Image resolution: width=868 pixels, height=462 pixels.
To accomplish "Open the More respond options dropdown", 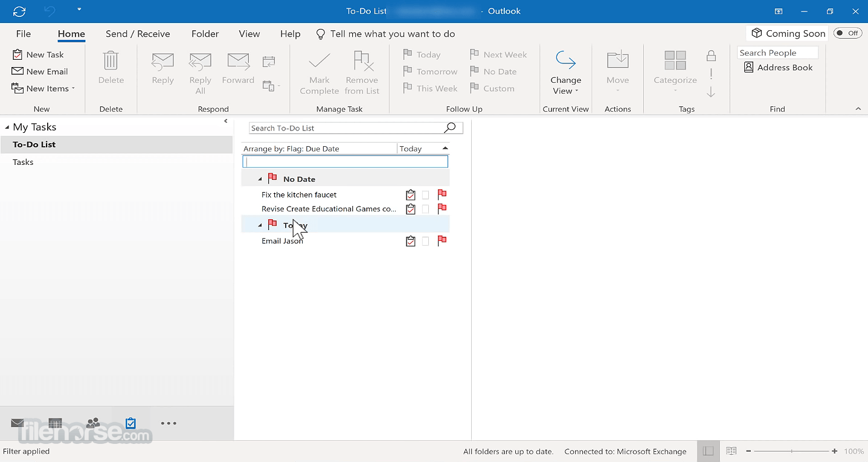I will tap(271, 86).
